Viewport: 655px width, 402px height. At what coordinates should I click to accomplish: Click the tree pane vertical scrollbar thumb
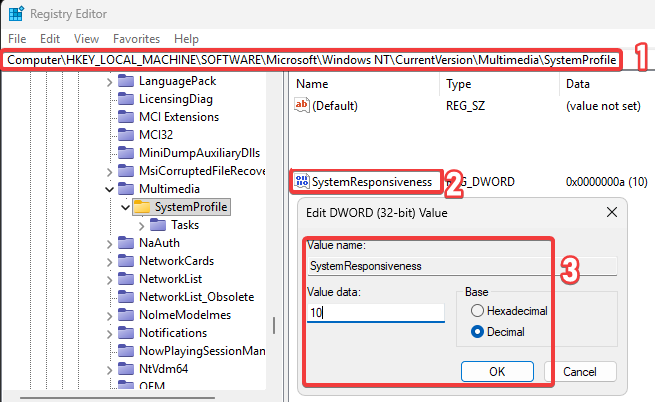click(x=274, y=325)
